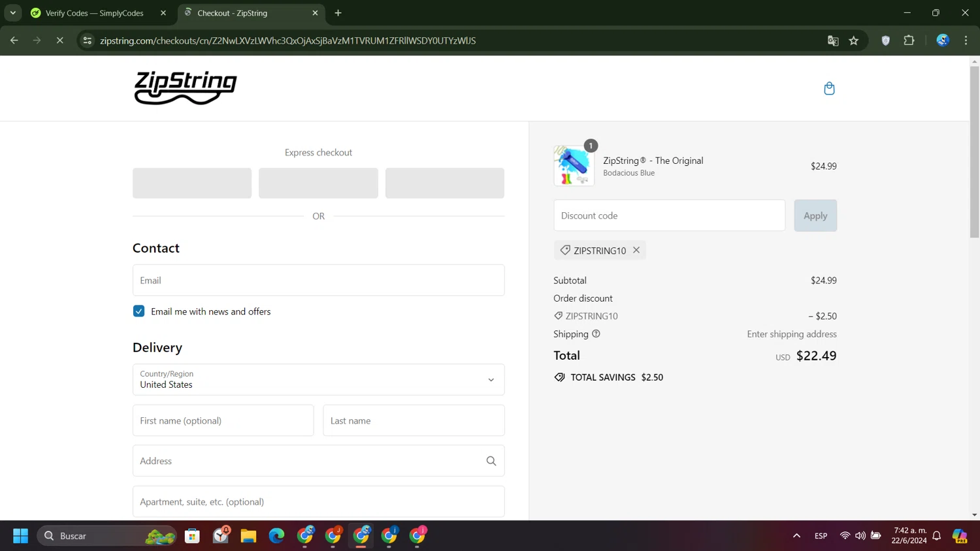The image size is (980, 551).
Task: Open Windows Start menu
Action: tap(20, 536)
